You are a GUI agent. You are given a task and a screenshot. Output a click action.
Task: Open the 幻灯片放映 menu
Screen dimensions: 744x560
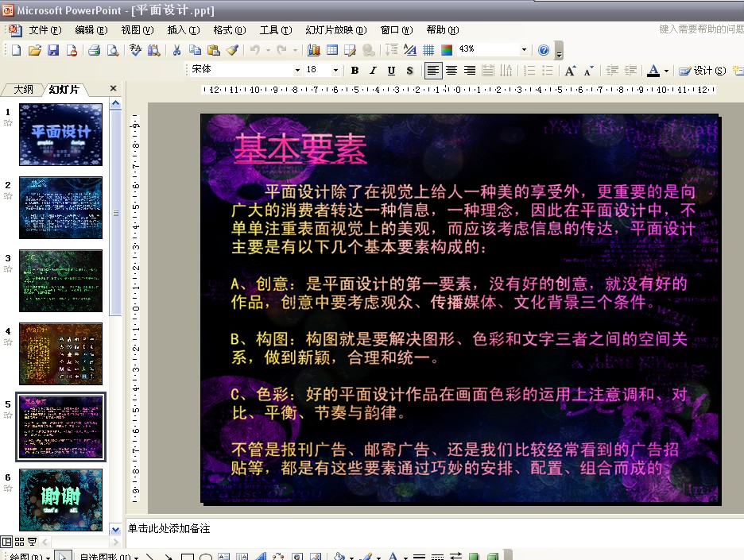point(336,30)
